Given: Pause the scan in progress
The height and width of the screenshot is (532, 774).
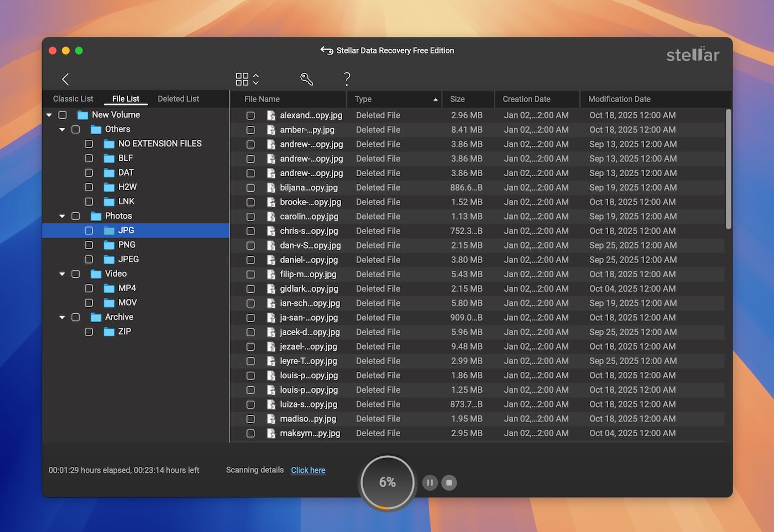Looking at the screenshot, I should tap(430, 482).
